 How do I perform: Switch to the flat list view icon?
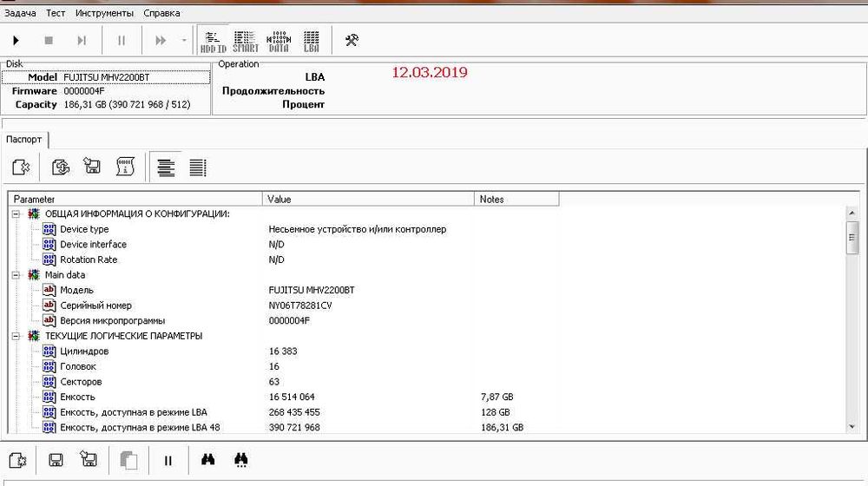[x=198, y=167]
